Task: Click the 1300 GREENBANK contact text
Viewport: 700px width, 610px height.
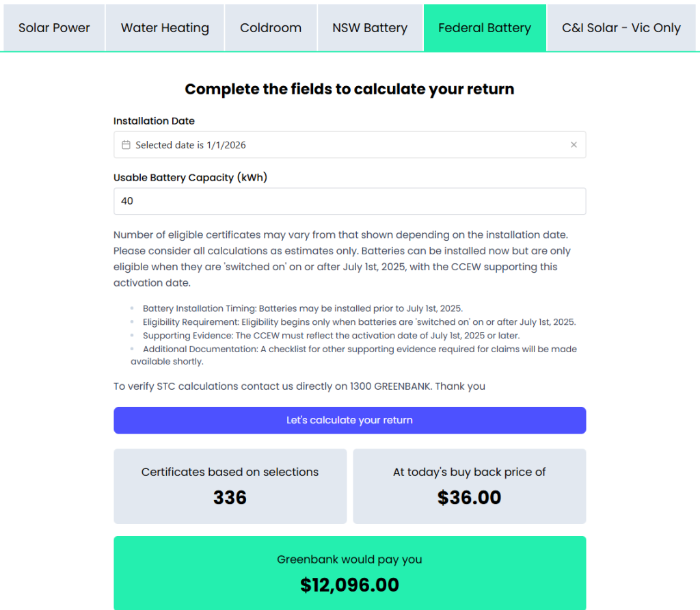Action: 390,386
